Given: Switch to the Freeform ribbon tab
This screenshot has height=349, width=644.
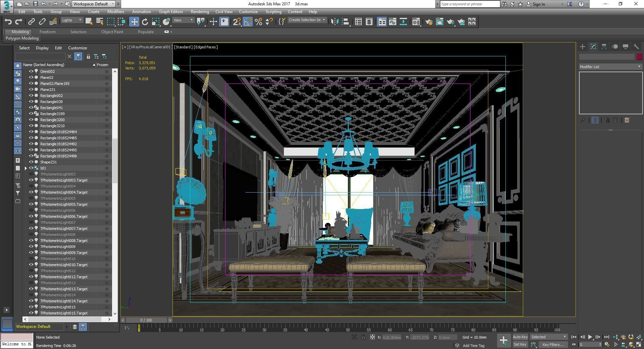Looking at the screenshot, I should pyautogui.click(x=48, y=32).
